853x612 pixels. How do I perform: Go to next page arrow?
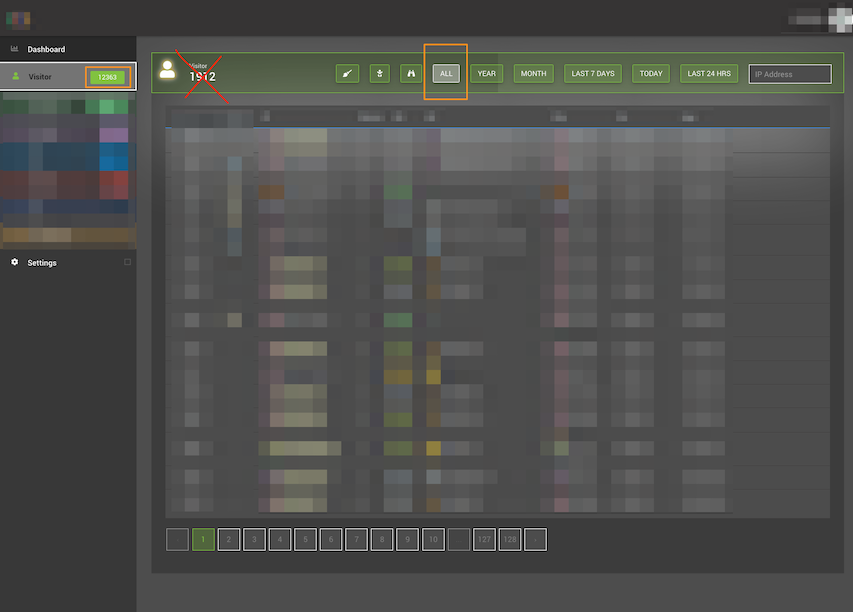point(535,540)
